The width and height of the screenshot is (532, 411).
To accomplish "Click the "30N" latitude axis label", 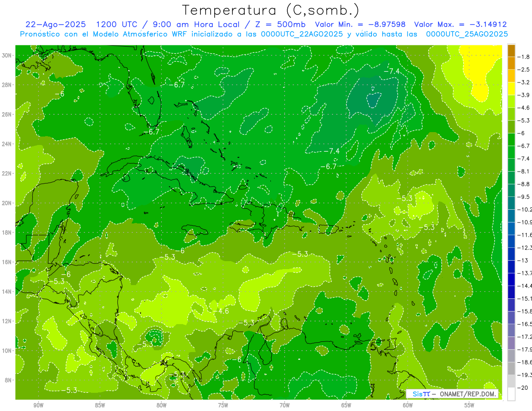I will (x=7, y=55).
